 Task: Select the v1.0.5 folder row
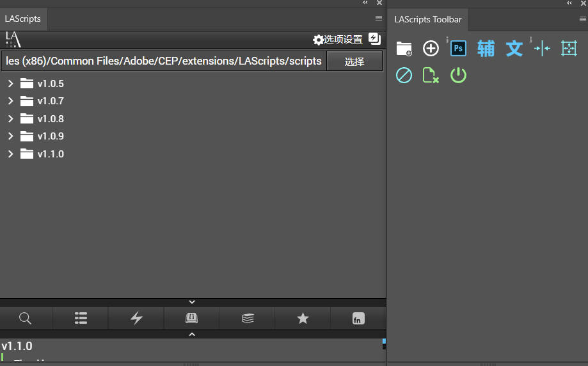(193, 83)
